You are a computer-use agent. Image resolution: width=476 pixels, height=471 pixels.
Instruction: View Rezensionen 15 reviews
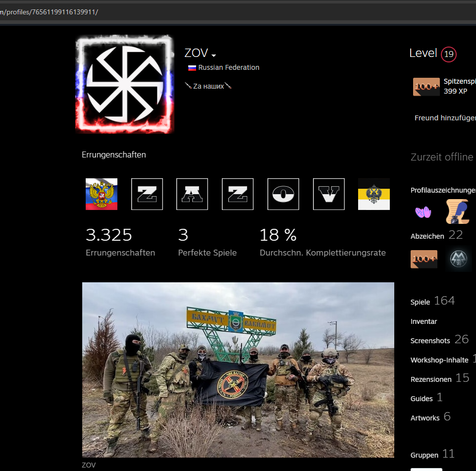pos(439,378)
